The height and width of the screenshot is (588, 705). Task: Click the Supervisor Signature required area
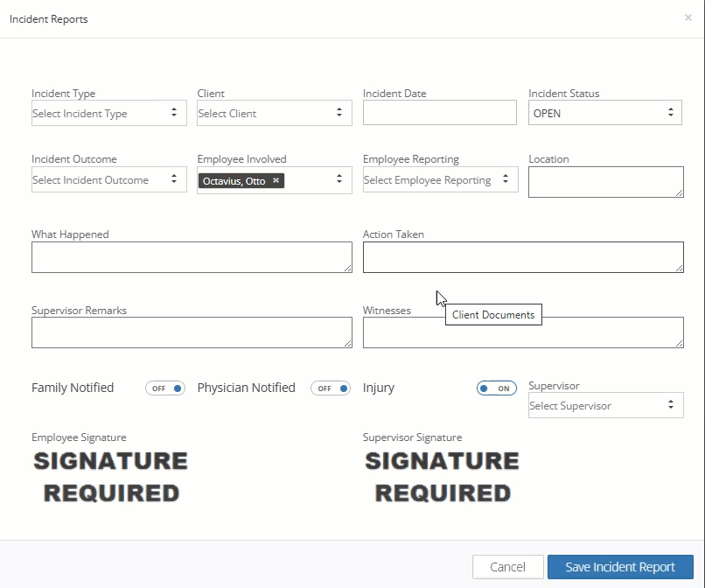point(442,477)
